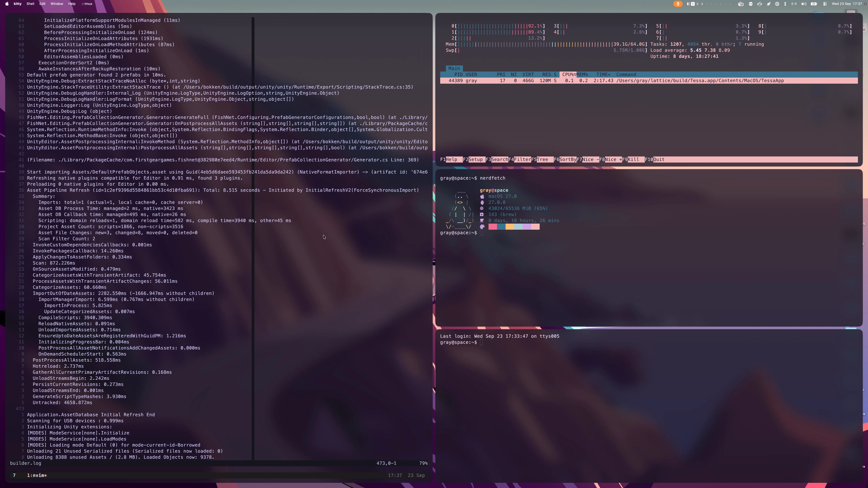Click the CPU 0 usage meter in htop
The image size is (868, 488).
click(498, 26)
